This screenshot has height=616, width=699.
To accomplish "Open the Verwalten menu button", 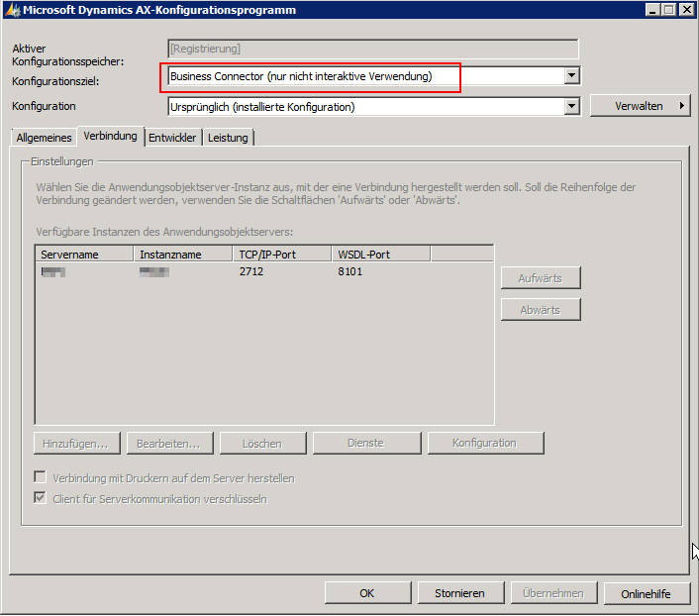I will click(641, 106).
